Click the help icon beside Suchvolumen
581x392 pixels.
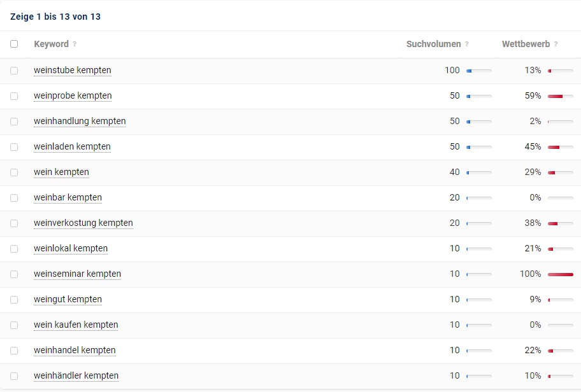point(467,45)
